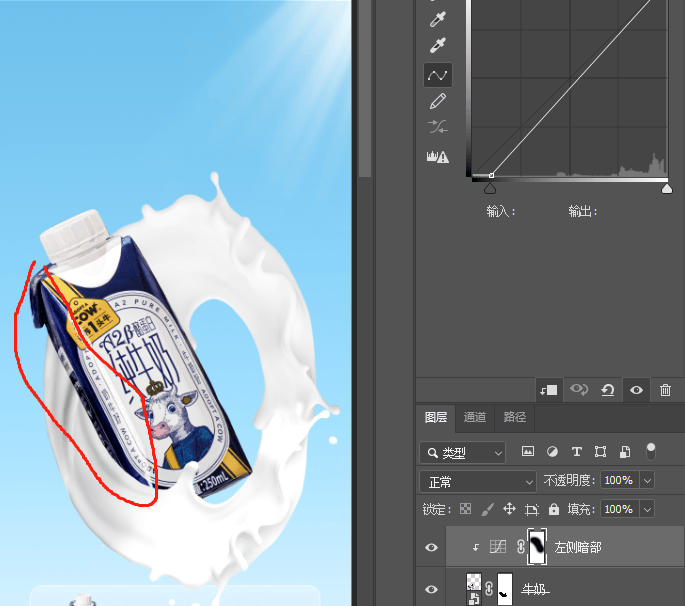Select the 牛奶 smart object thumbnail
Screen dimensions: 685x606
[x=474, y=589]
